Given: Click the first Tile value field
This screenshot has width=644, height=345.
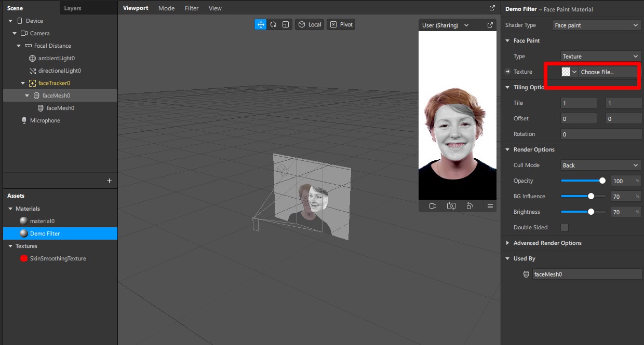Looking at the screenshot, I should coord(579,103).
